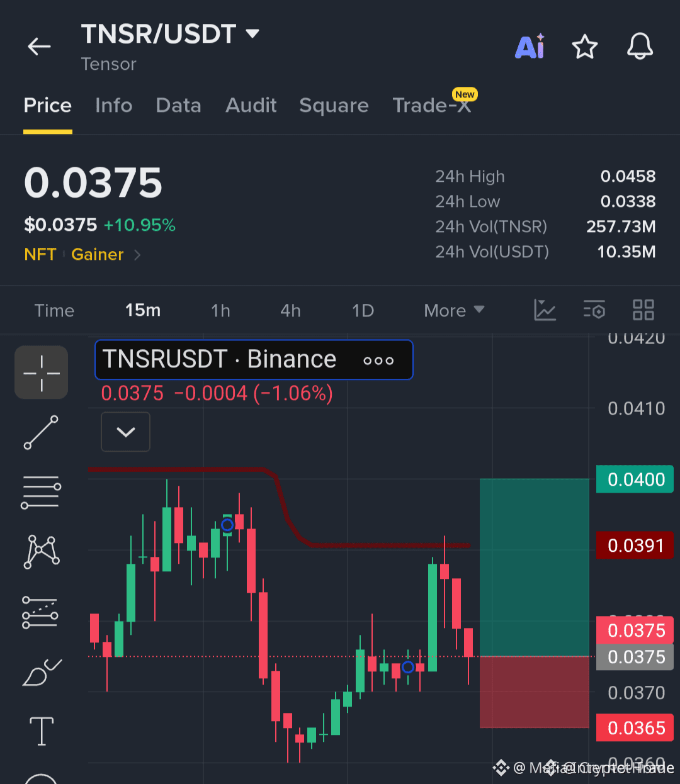Select the Time chart interval
The width and height of the screenshot is (680, 784).
pyautogui.click(x=54, y=310)
